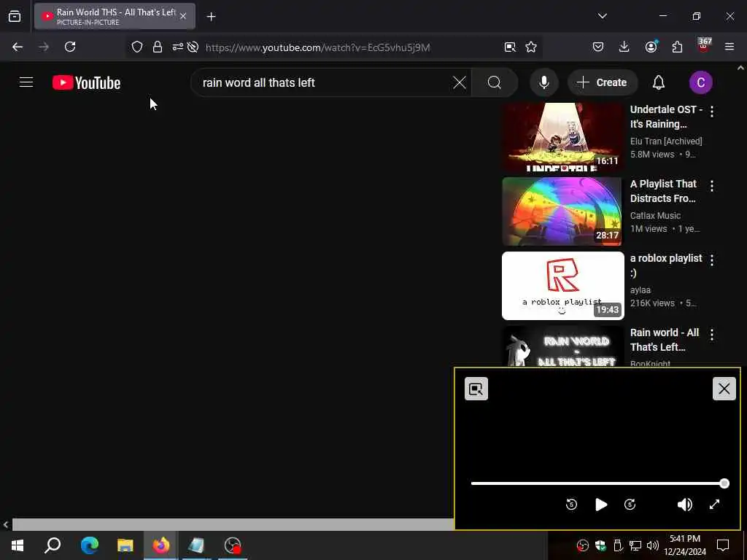Open the Undertale OST video thumbnail
This screenshot has width=747, height=560.
point(562,136)
